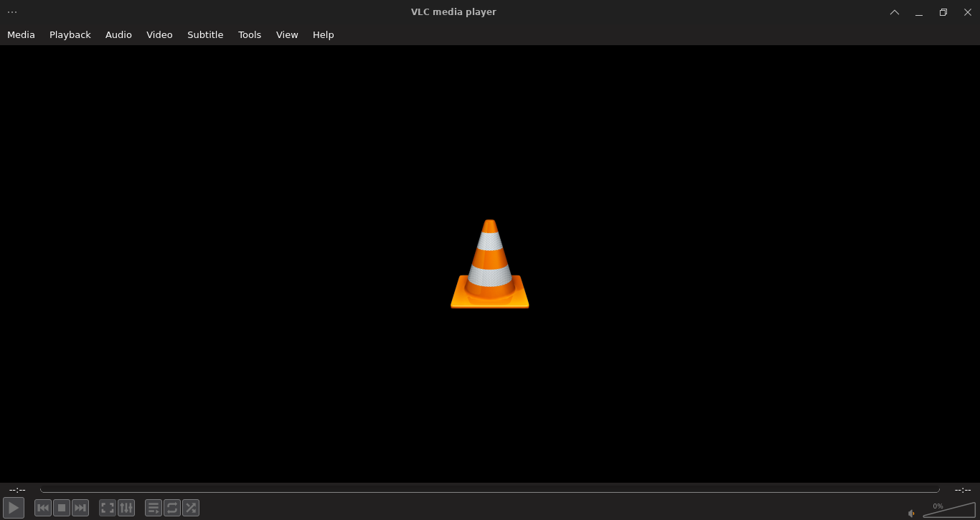Toggle the playlist view
Viewport: 980px width, 520px height.
154,507
